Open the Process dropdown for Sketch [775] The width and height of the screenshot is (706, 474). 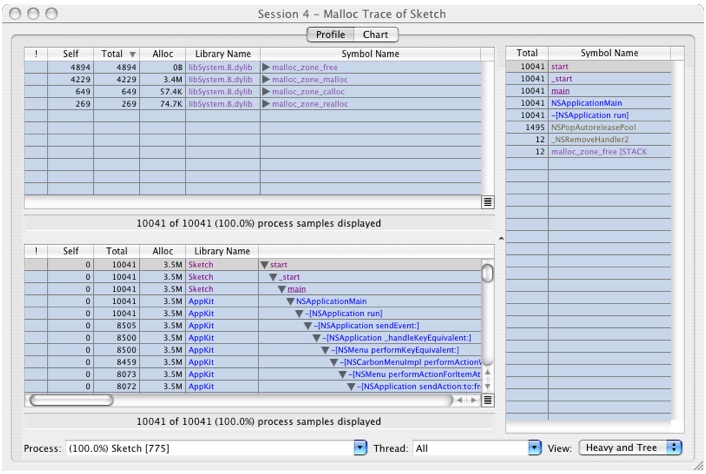[x=361, y=448]
